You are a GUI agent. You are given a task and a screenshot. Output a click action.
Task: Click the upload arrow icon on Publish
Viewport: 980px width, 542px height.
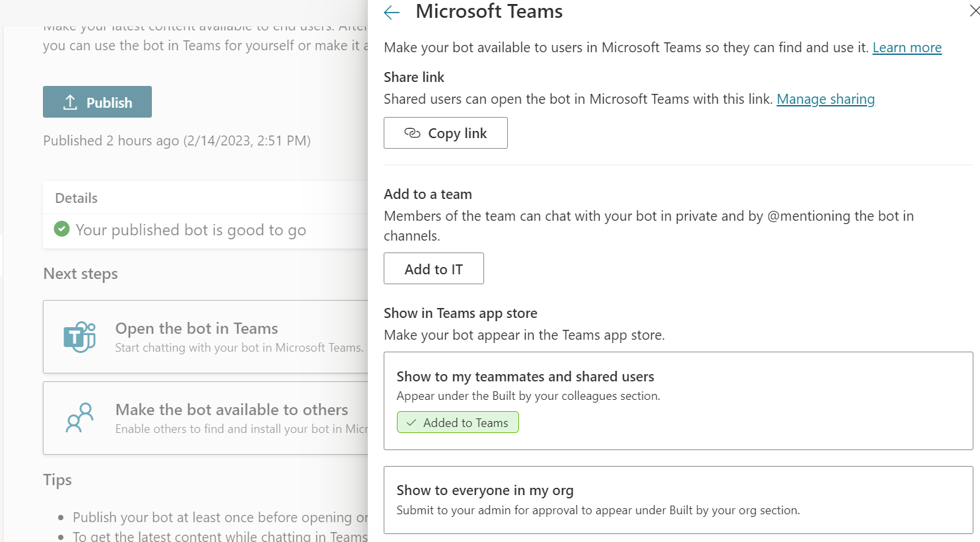(x=70, y=102)
